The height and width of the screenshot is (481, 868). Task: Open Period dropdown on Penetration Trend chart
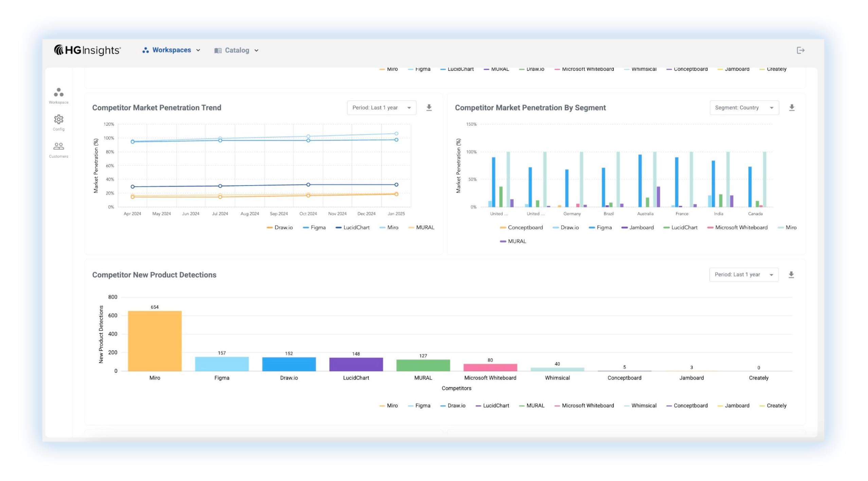(x=381, y=108)
